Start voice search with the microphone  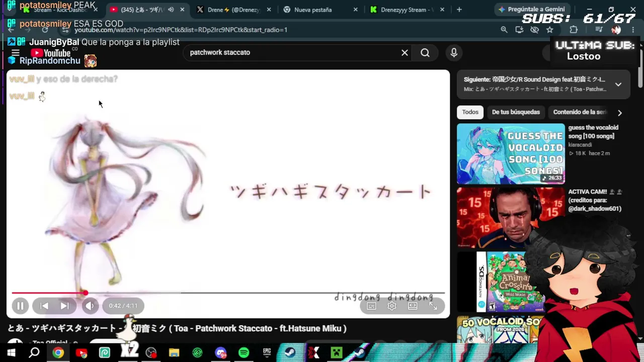pos(454,52)
